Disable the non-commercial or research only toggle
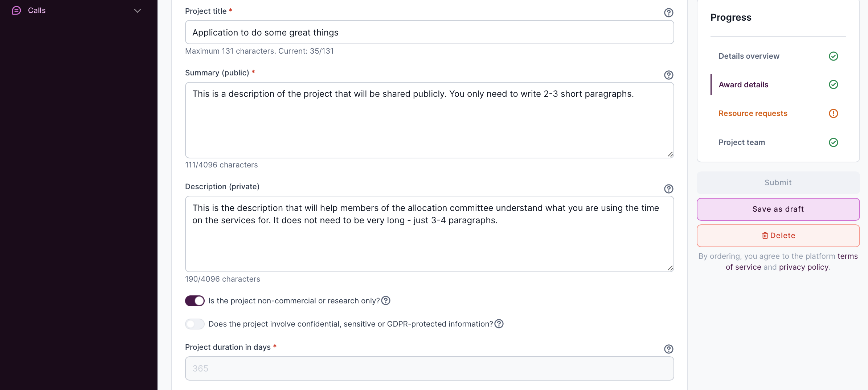Screen dimensions: 868x390 pyautogui.click(x=195, y=300)
